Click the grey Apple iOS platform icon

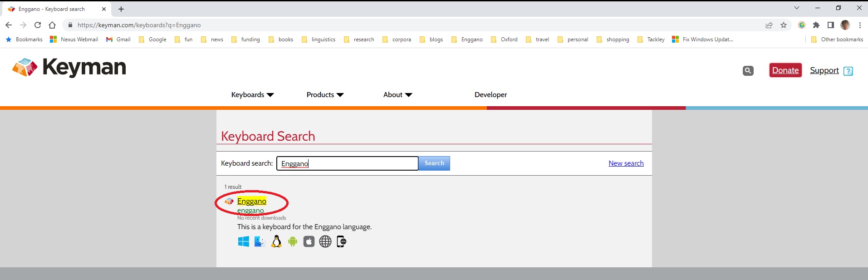309,241
